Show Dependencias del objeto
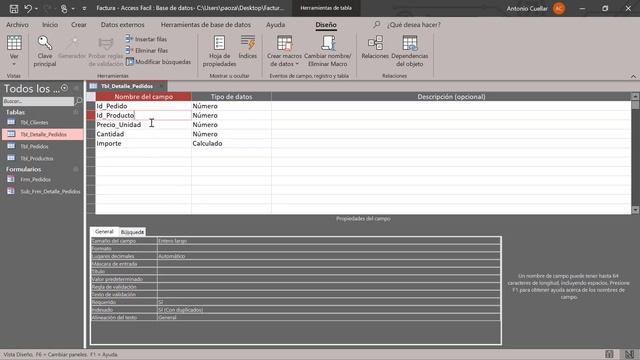The width and height of the screenshot is (640, 360). [x=409, y=51]
